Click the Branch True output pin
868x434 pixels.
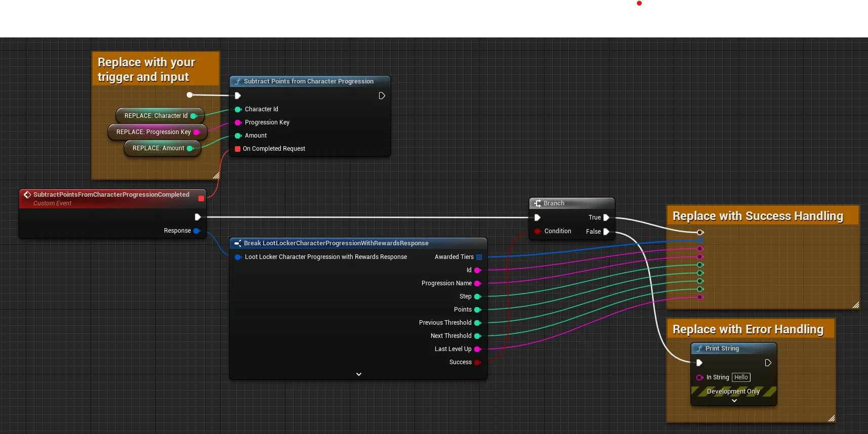point(606,218)
